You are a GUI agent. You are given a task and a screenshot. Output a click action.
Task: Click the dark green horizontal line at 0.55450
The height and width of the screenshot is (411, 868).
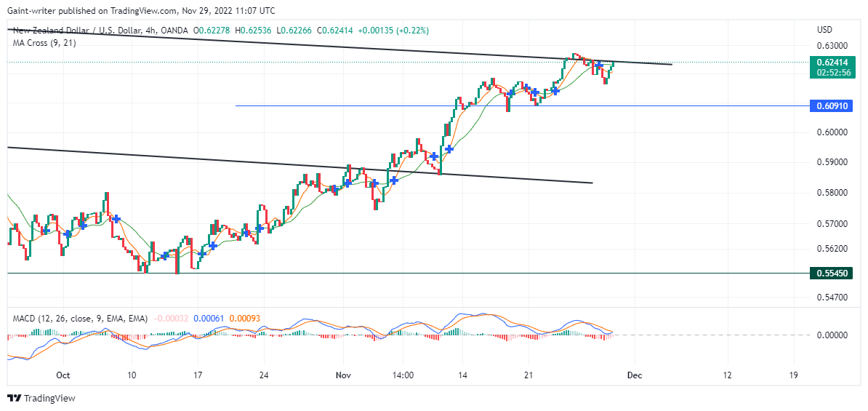point(408,273)
